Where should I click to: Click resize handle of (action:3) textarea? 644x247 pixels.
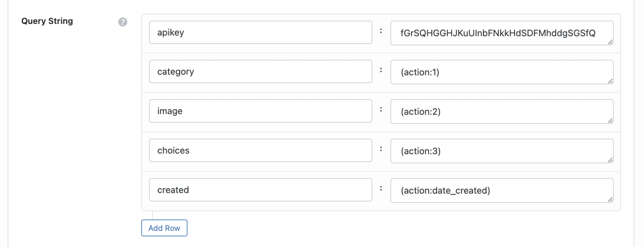(610, 160)
